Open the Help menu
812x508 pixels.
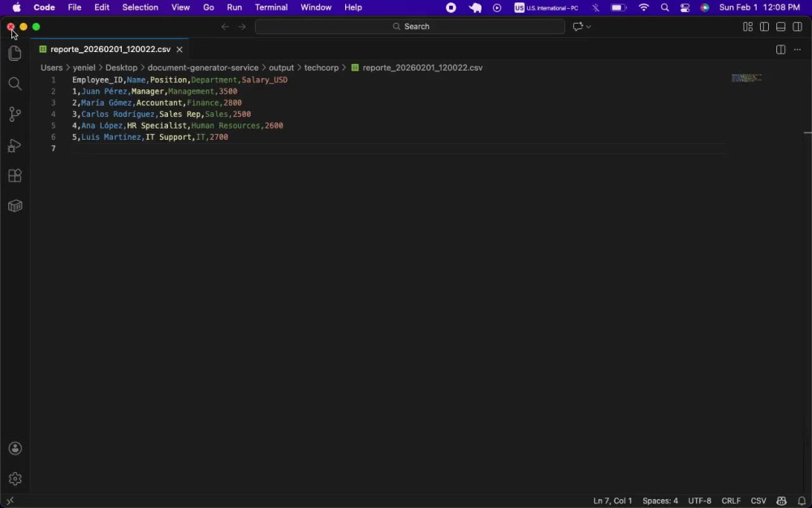tap(352, 7)
